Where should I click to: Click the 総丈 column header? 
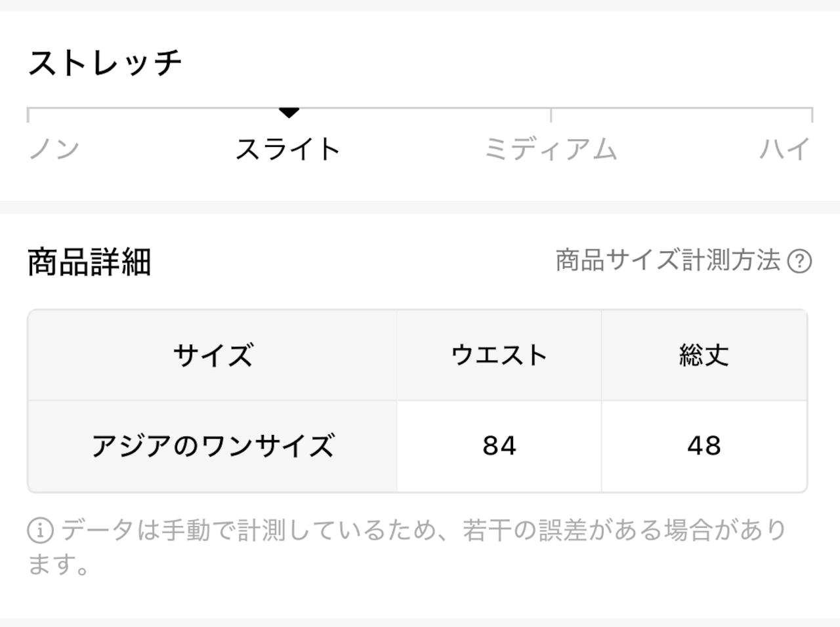tap(704, 355)
